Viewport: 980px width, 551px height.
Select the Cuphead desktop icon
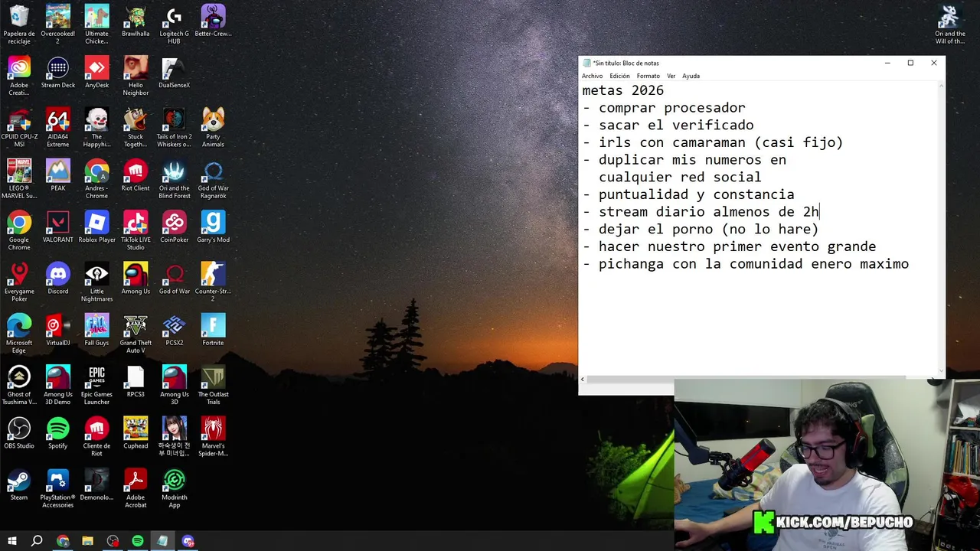point(136,433)
